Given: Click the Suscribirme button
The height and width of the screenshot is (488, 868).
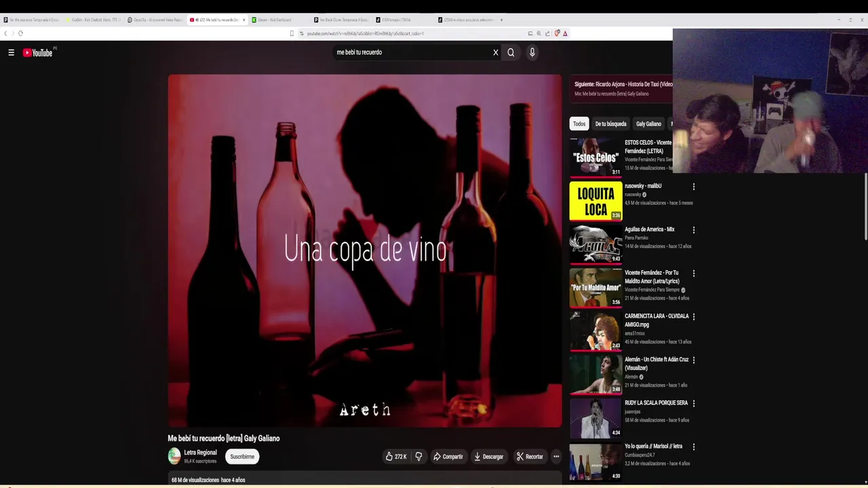Looking at the screenshot, I should (242, 457).
